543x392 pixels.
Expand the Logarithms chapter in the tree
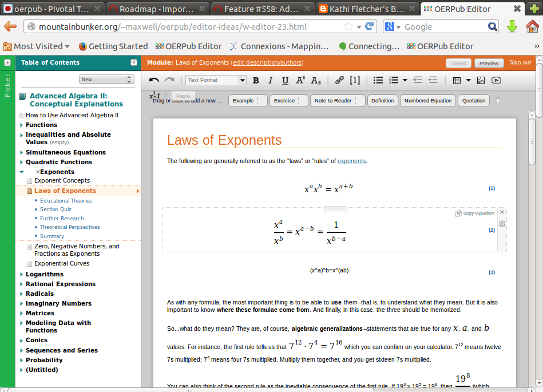pos(22,274)
